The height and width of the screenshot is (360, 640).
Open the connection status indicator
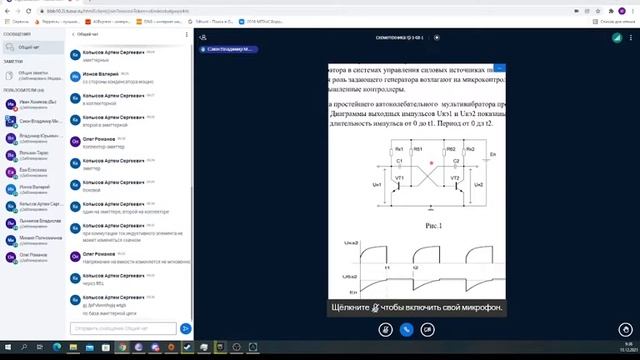(617, 38)
